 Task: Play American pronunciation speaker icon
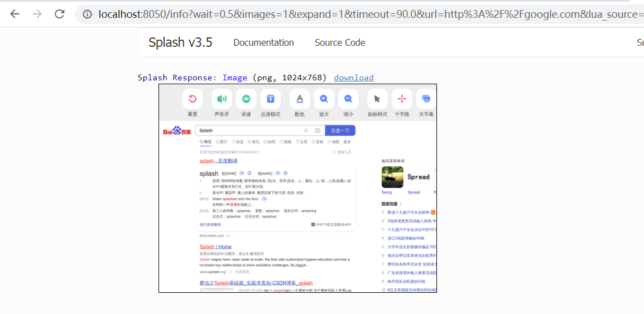pos(278,173)
